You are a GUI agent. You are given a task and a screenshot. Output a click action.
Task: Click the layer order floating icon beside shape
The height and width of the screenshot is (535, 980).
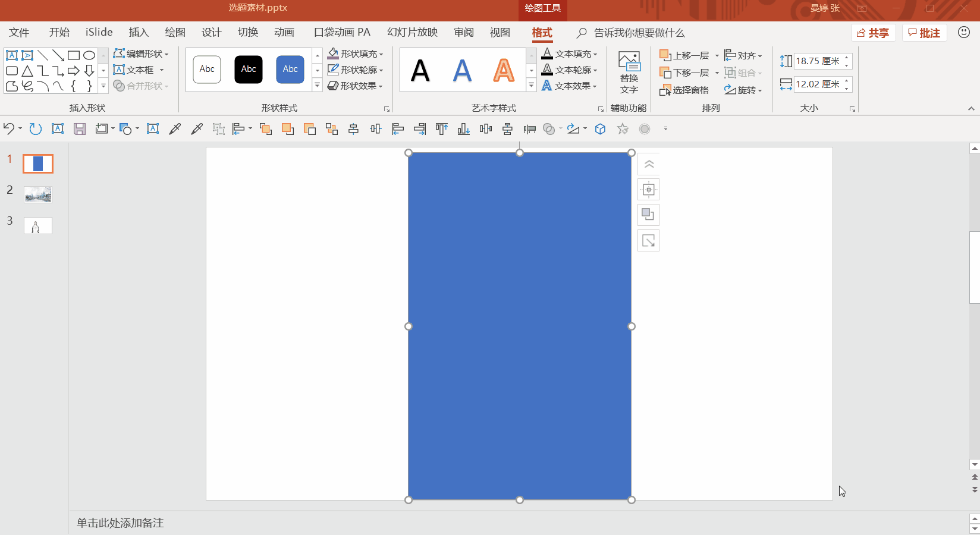[649, 215]
